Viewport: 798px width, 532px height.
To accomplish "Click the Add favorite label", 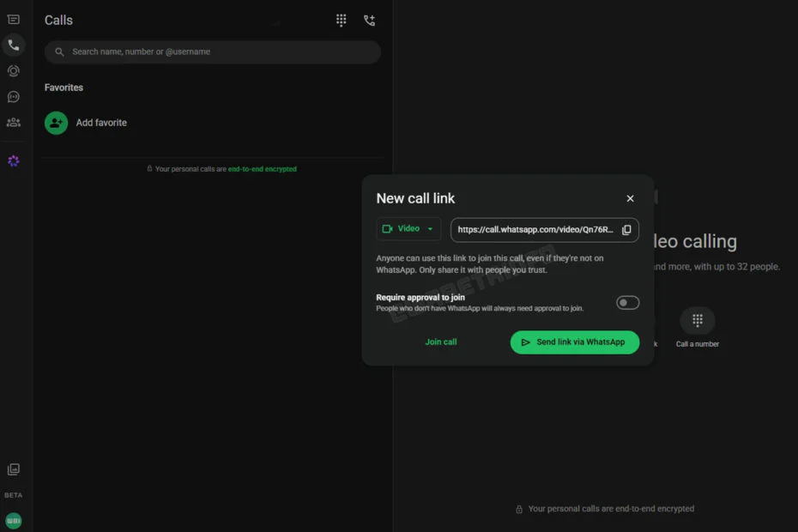I will point(101,123).
